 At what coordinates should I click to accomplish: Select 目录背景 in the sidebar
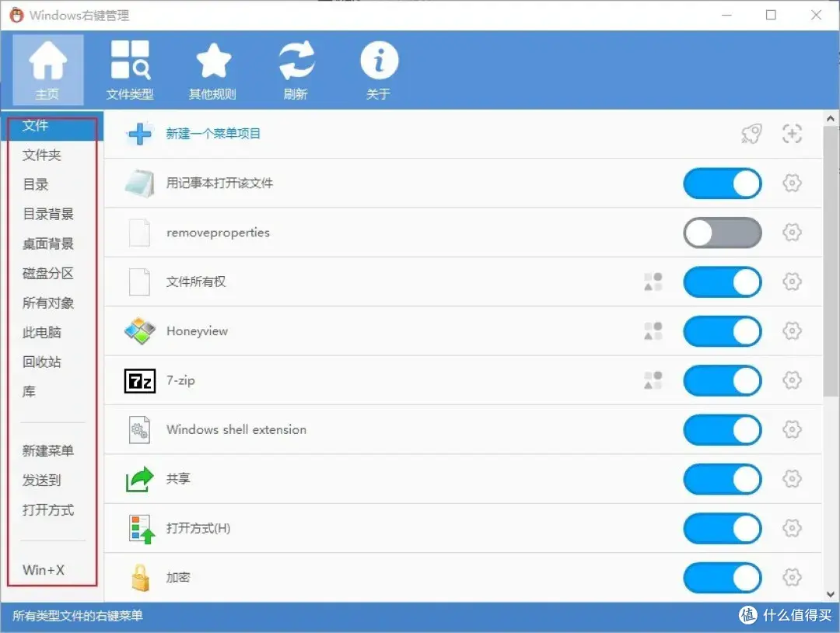click(48, 214)
